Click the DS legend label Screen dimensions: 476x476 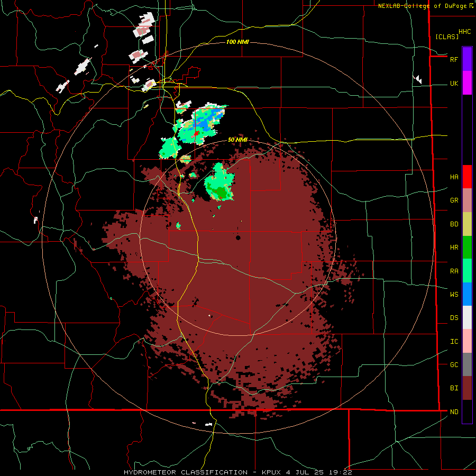(x=454, y=317)
